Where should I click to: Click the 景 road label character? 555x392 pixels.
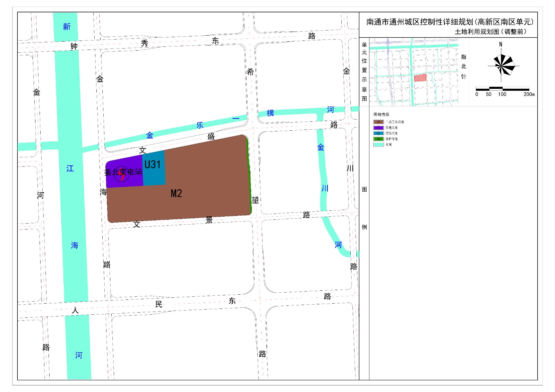(209, 220)
